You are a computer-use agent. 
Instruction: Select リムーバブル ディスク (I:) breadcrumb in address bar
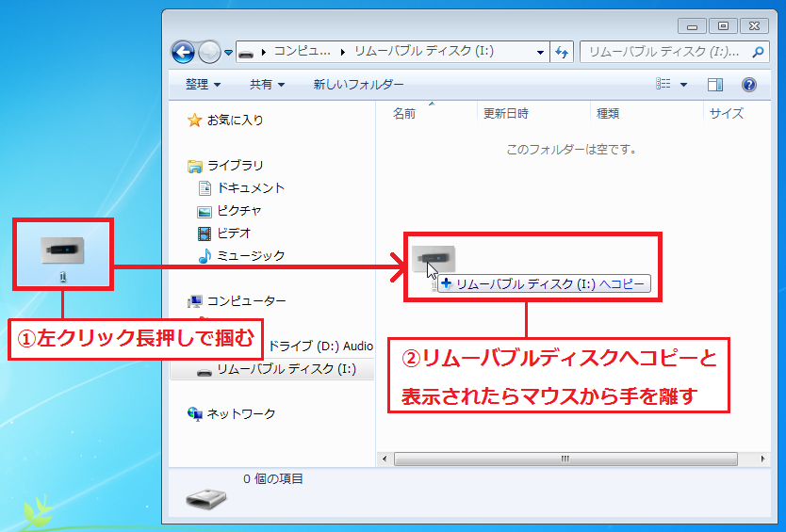click(x=424, y=51)
